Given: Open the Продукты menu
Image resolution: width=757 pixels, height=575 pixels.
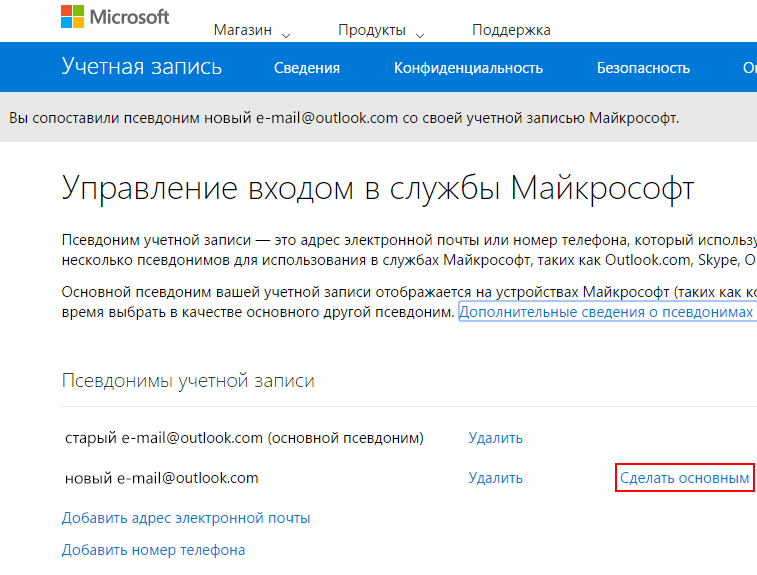Looking at the screenshot, I should (372, 30).
